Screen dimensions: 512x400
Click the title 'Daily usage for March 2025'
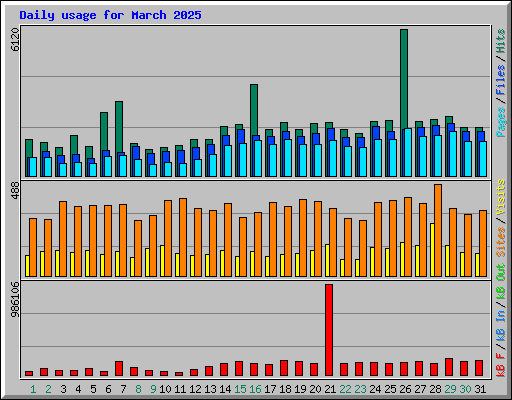[x=110, y=15]
